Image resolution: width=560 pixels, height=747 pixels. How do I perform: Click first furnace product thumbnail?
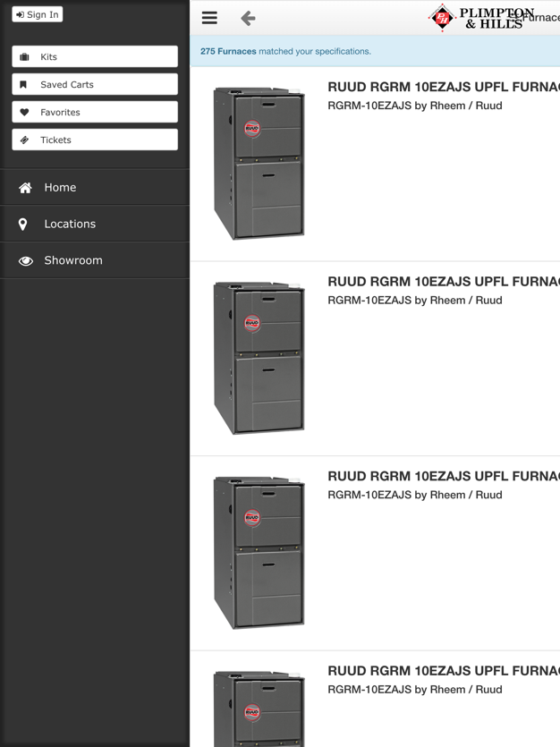tap(259, 163)
